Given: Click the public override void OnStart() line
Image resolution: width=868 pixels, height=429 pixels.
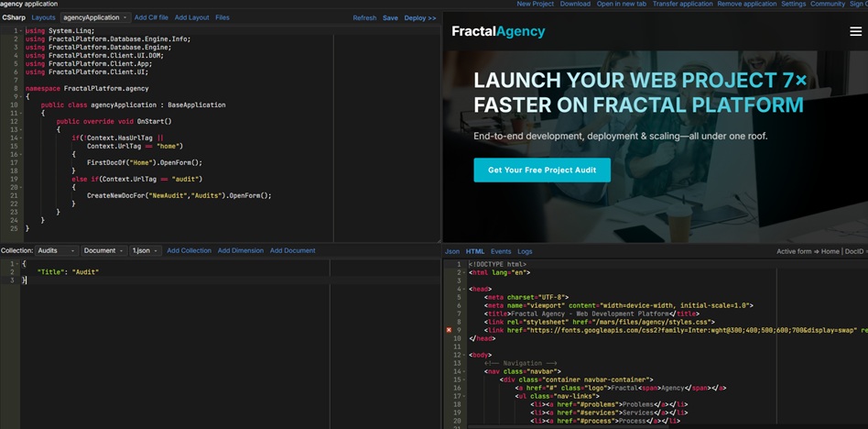Looking at the screenshot, I should click(x=114, y=121).
